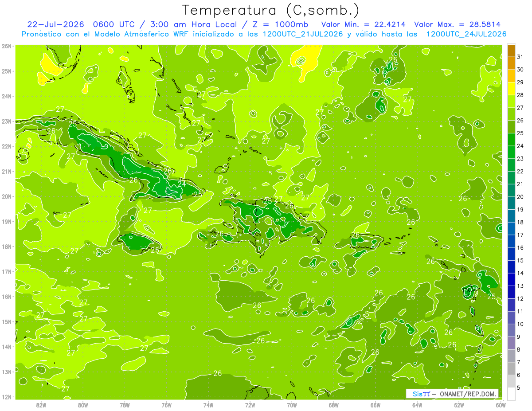Click the "23N" latitude axis label
This screenshot has height=411, width=532.
point(7,121)
